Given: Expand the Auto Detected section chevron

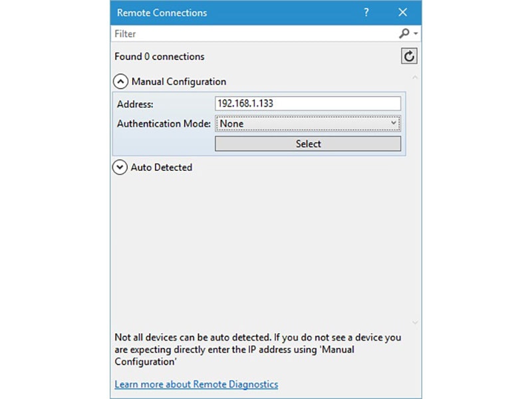Looking at the screenshot, I should (120, 168).
